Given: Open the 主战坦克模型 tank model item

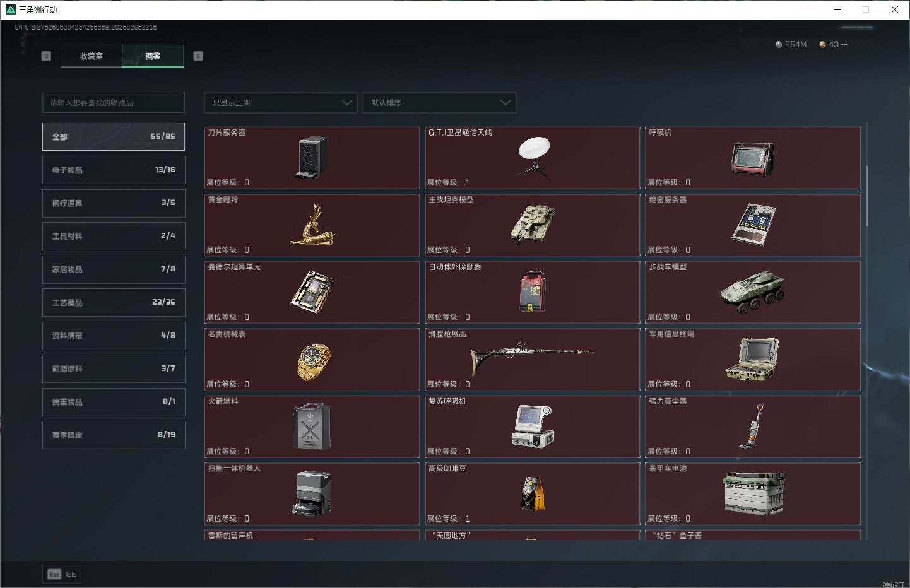Looking at the screenshot, I should 533,225.
